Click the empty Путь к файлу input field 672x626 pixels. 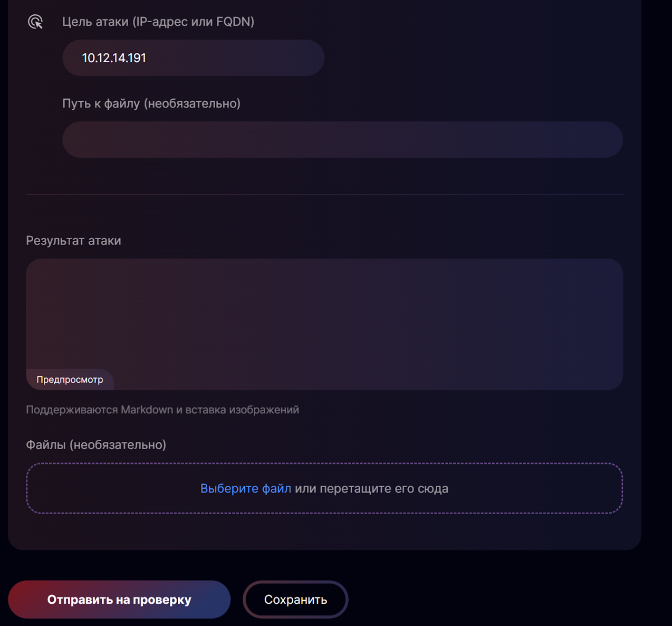342,140
